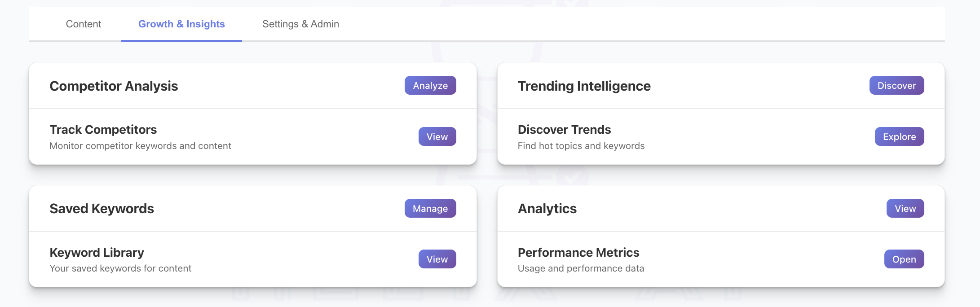Click the Analyze button for Competitor Analysis
This screenshot has width=980, height=307.
[430, 86]
